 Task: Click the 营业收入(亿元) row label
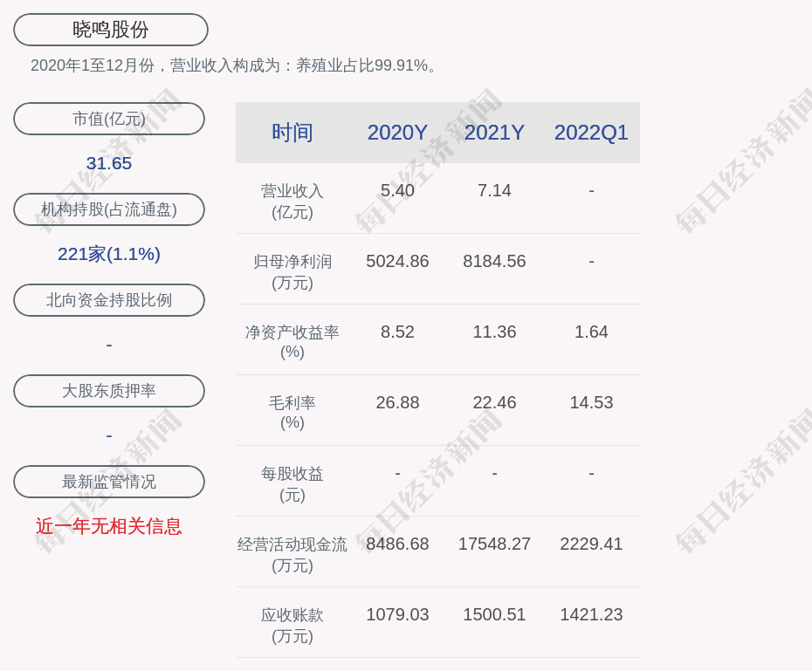[292, 202]
